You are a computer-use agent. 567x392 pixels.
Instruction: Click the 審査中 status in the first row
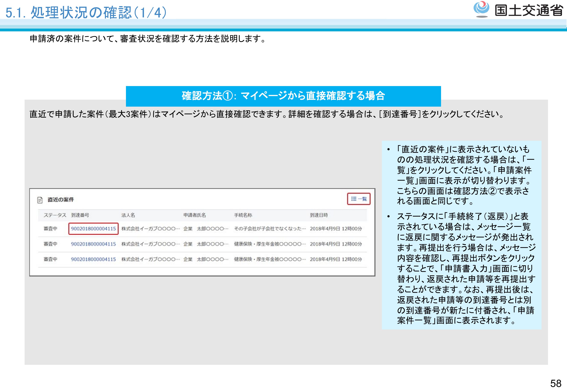50,229
